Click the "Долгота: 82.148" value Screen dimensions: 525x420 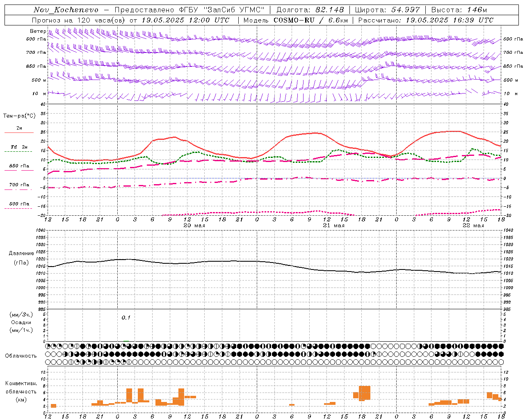[x=310, y=10]
